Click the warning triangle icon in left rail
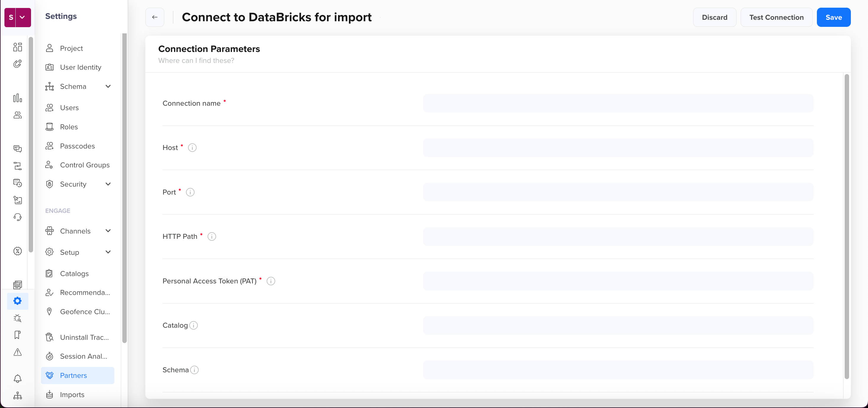Viewport: 868px width, 408px height. (x=17, y=352)
